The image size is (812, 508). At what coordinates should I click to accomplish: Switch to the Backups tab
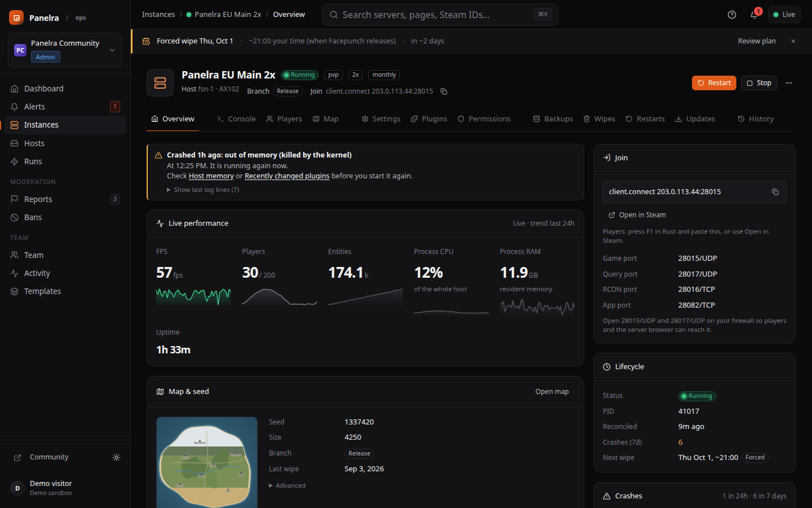553,119
